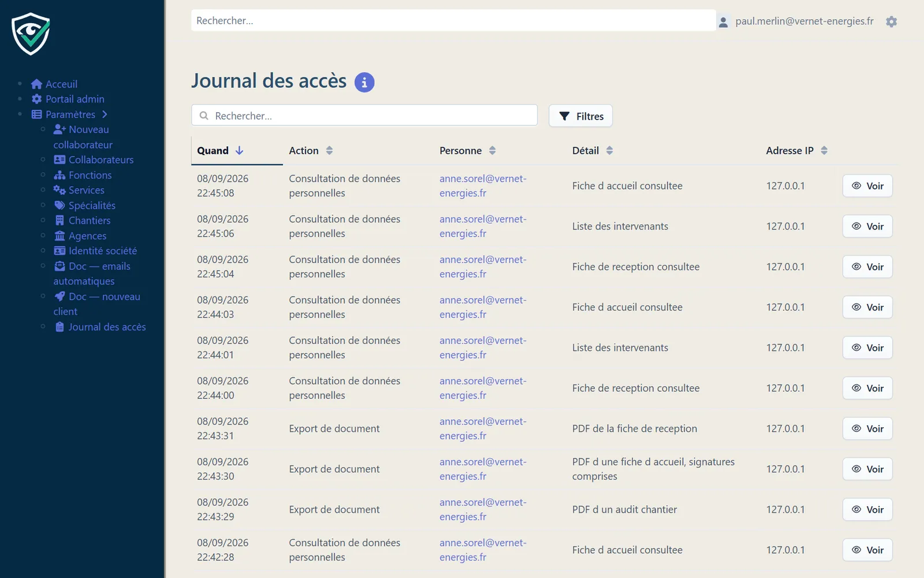Screen dimensions: 924x578
Task: View the PDF de la fiche de reception entry
Action: point(867,428)
